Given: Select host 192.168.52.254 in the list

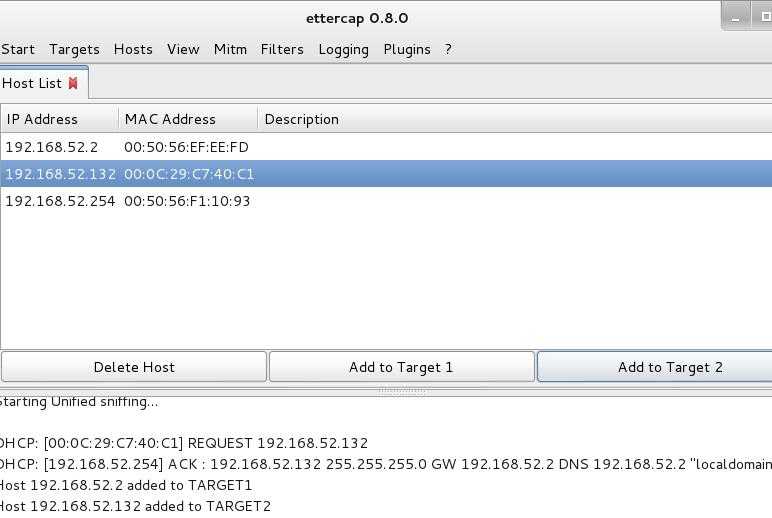Looking at the screenshot, I should coord(60,201).
